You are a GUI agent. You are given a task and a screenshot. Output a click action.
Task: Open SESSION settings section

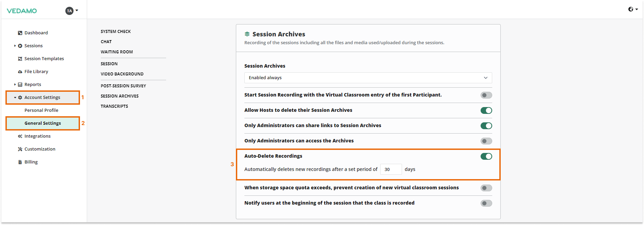point(109,64)
